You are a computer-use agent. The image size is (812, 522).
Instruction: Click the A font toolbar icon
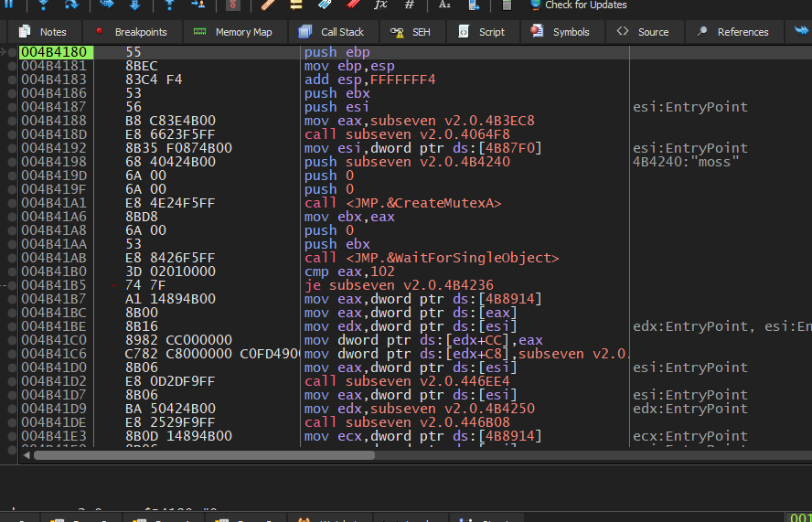click(444, 5)
